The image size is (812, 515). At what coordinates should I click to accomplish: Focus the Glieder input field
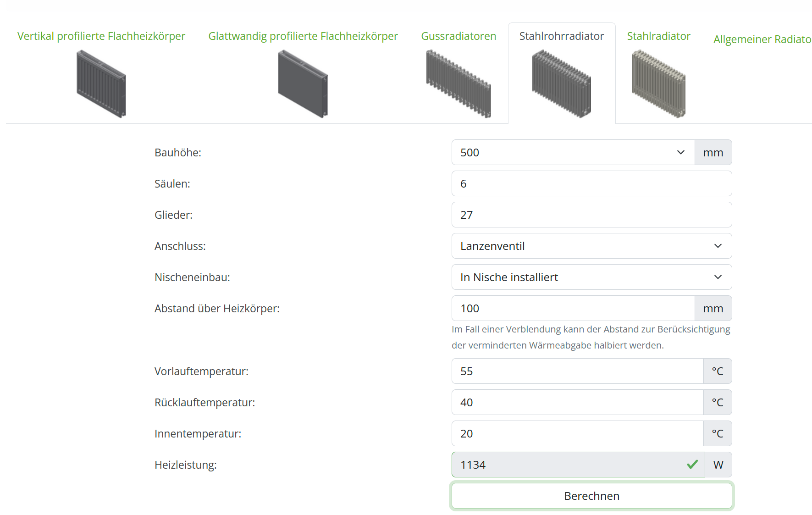pos(591,215)
